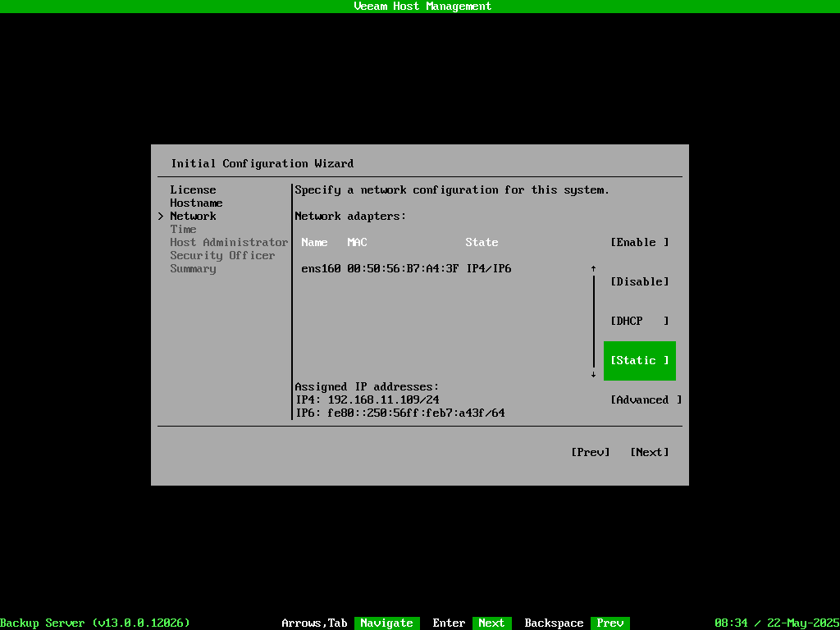The image size is (840, 630).
Task: Select the Security Officer step
Action: pos(222,256)
